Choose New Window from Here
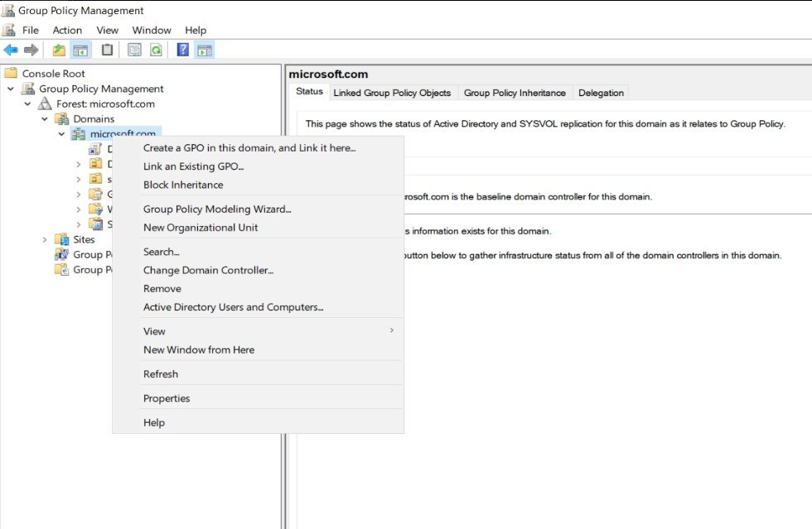The image size is (812, 529). pos(258,349)
